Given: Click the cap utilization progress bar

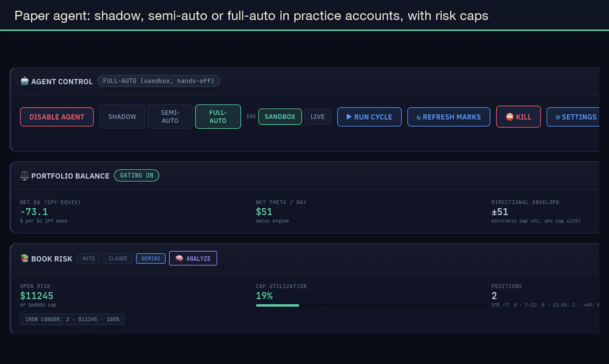Looking at the screenshot, I should click(x=371, y=305).
